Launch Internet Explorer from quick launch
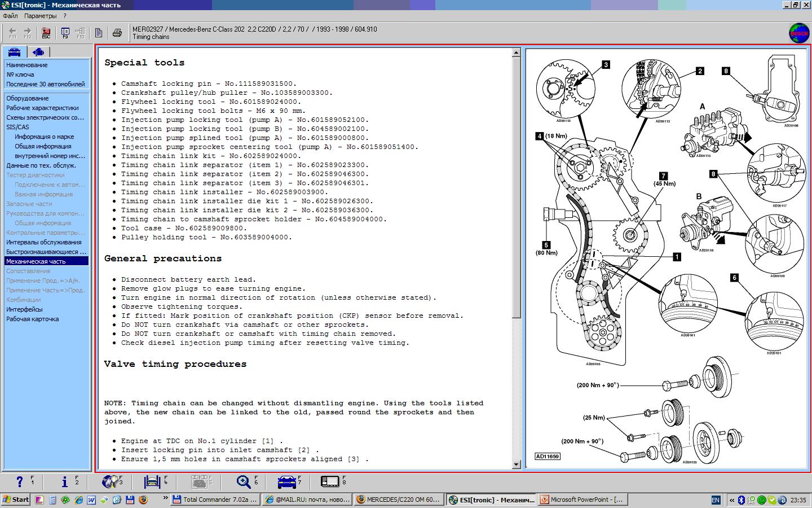 pyautogui.click(x=78, y=500)
